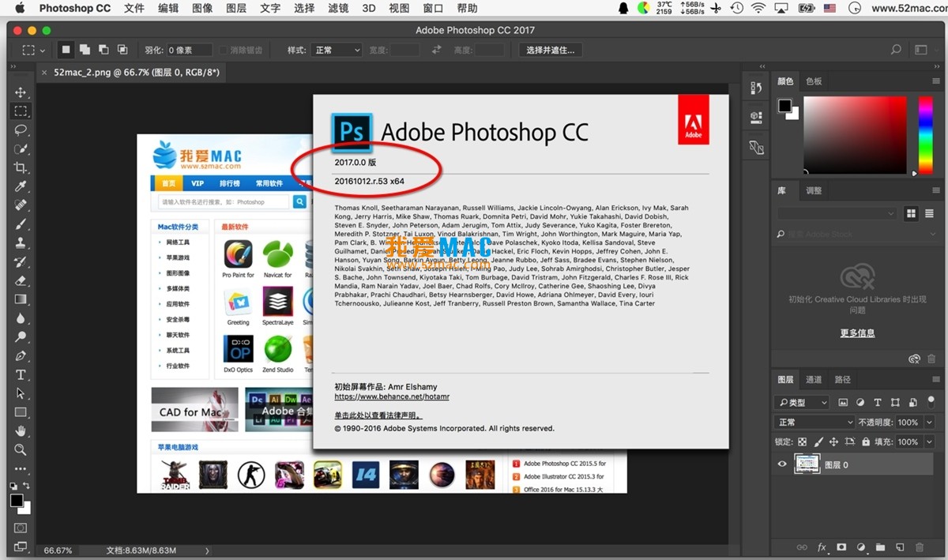Open the 样式 style dropdown
Screen dimensions: 948x560
336,50
